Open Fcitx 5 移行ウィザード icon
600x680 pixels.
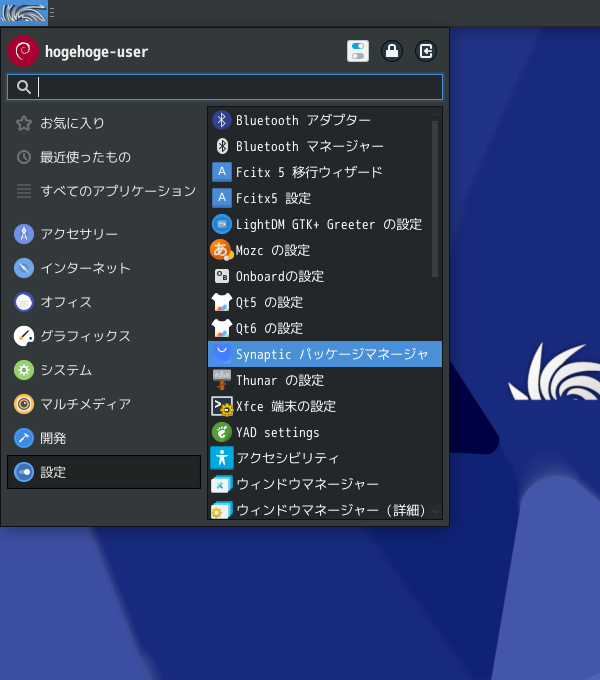pyautogui.click(x=222, y=172)
